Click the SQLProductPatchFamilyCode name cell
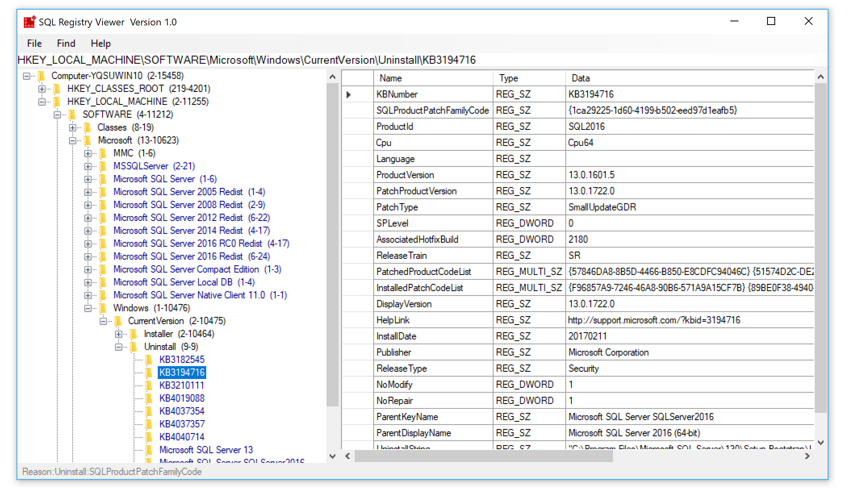 pyautogui.click(x=433, y=110)
